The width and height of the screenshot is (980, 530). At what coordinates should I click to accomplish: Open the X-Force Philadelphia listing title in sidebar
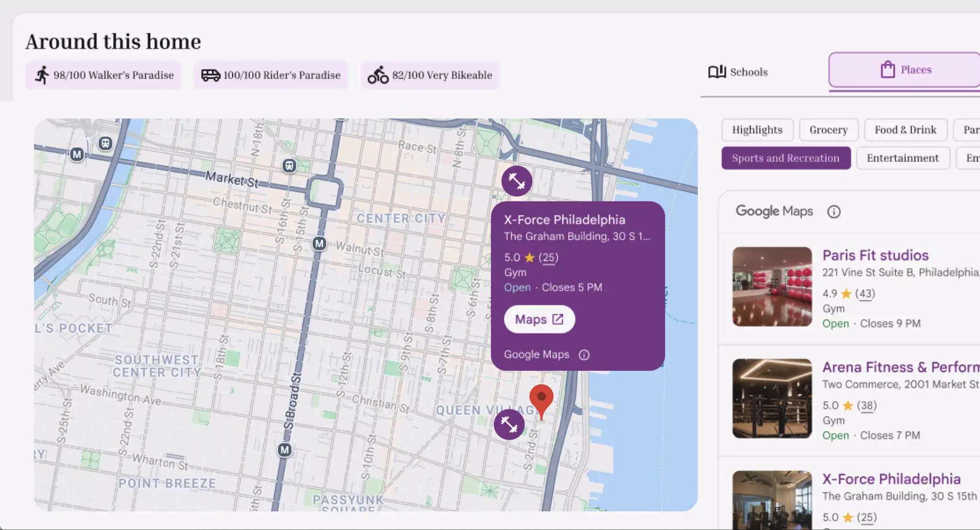(x=891, y=479)
